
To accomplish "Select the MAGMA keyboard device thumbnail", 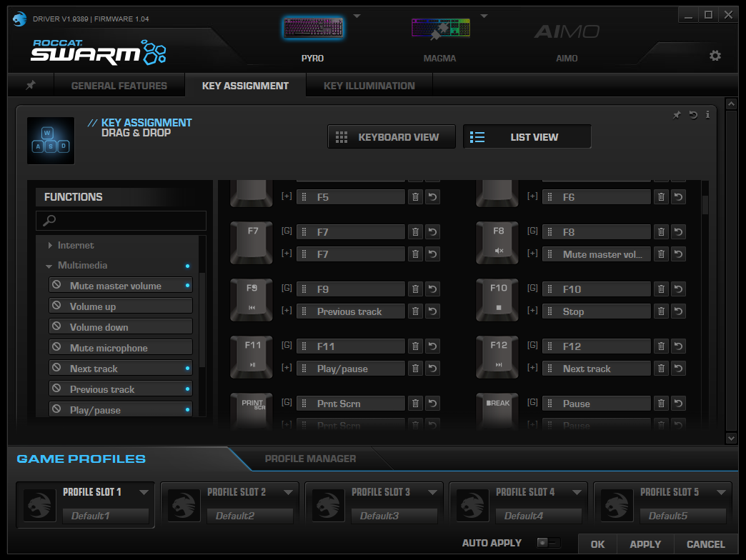I will [x=440, y=28].
